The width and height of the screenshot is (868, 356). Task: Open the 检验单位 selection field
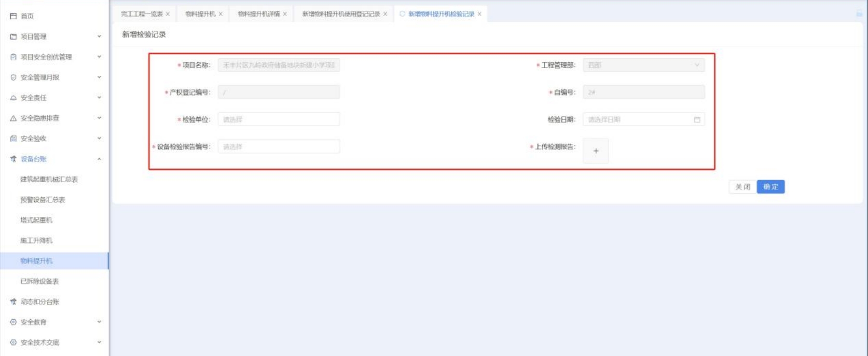(279, 120)
